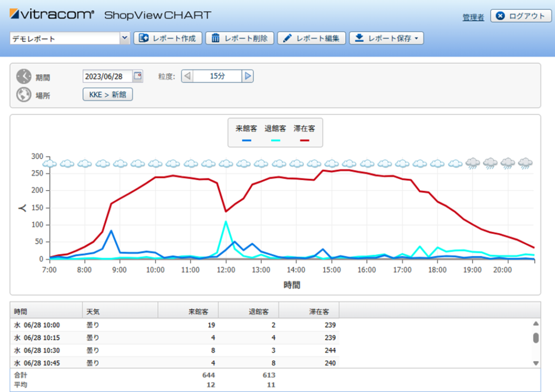
Task: Sort the table by 天気 column header
Action: coord(119,311)
